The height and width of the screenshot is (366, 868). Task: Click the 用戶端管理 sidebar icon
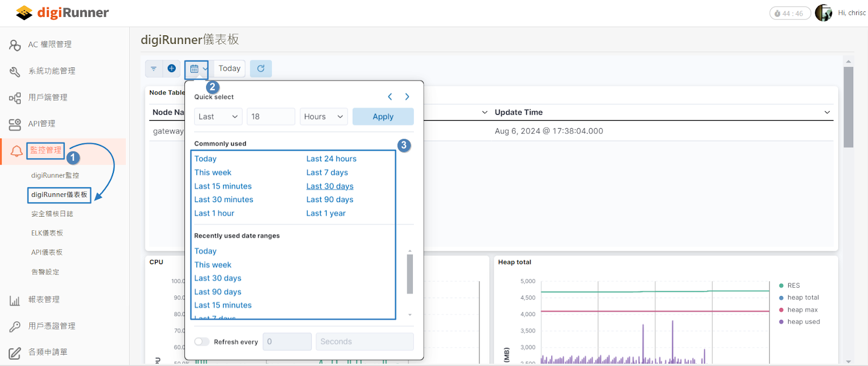click(15, 98)
